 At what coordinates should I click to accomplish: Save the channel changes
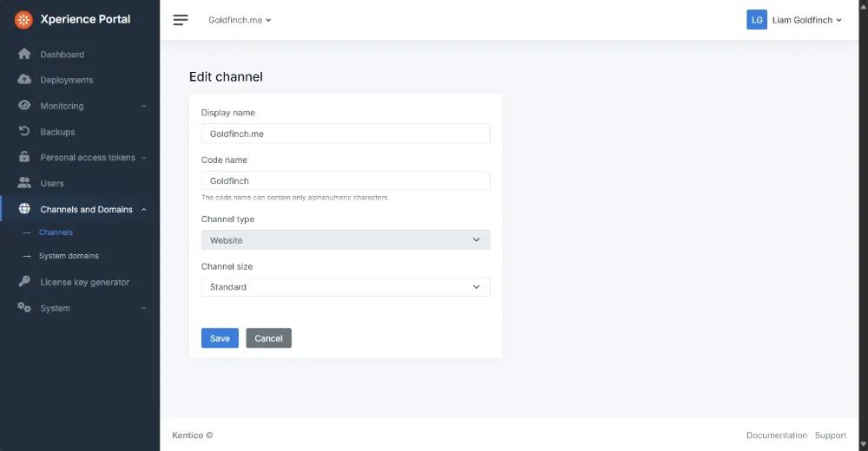click(x=220, y=338)
